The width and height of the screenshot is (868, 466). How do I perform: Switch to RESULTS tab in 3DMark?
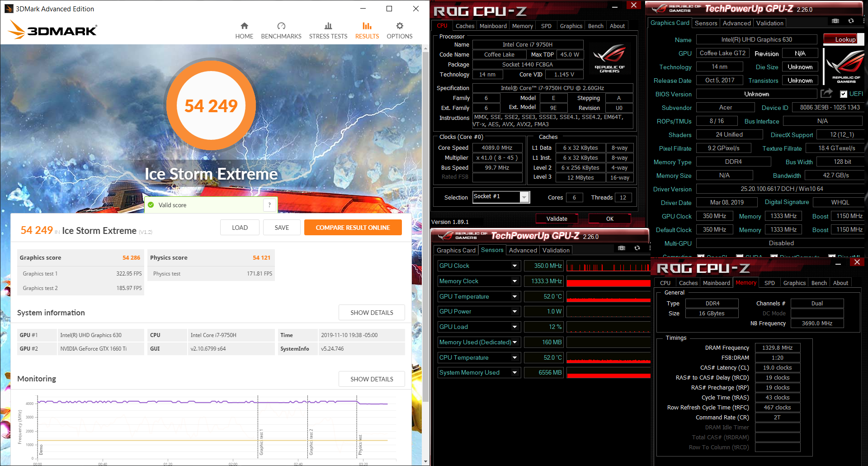tap(367, 31)
